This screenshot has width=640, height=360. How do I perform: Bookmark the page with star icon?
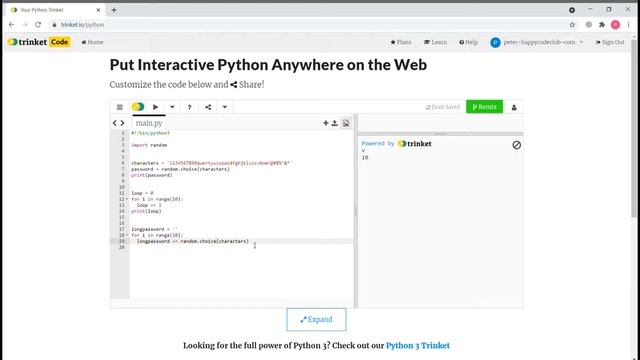point(572,25)
